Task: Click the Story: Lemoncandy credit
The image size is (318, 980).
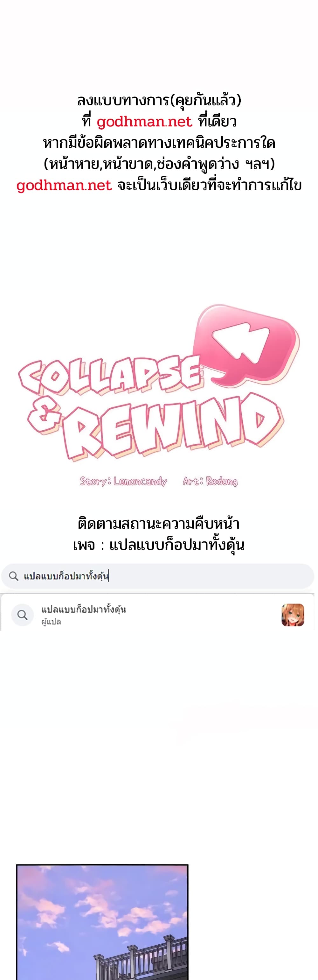Action: tap(123, 481)
